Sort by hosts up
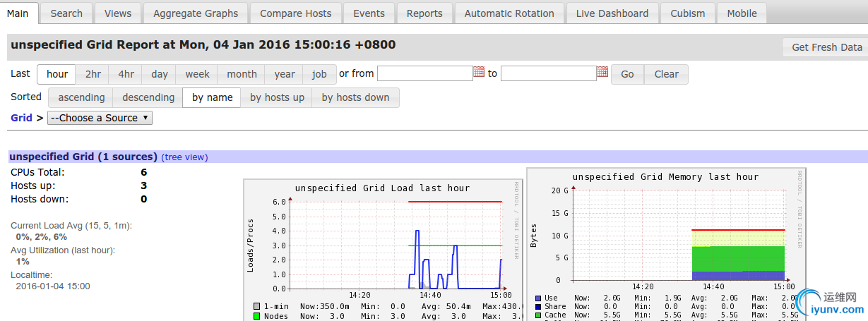Image resolution: width=868 pixels, height=321 pixels. coord(277,97)
